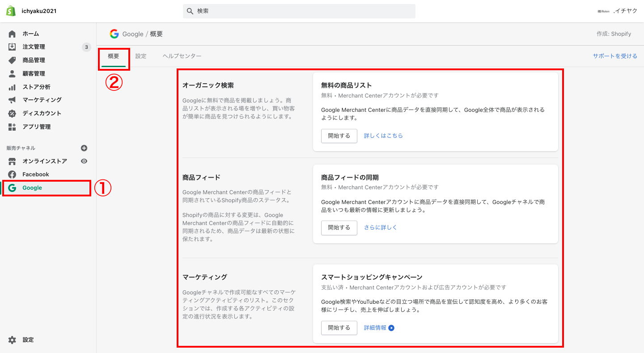644x353 pixels.
Task: Switch to the 設定 tab
Action: pos(141,56)
